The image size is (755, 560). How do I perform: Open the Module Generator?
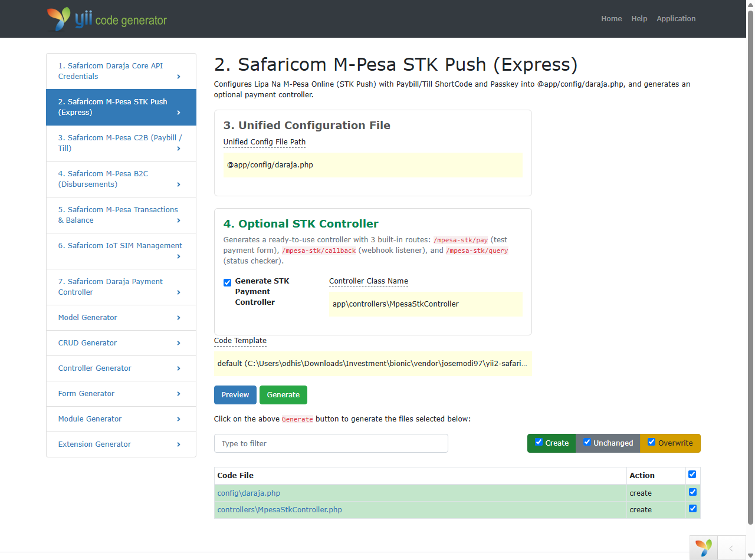(121, 419)
